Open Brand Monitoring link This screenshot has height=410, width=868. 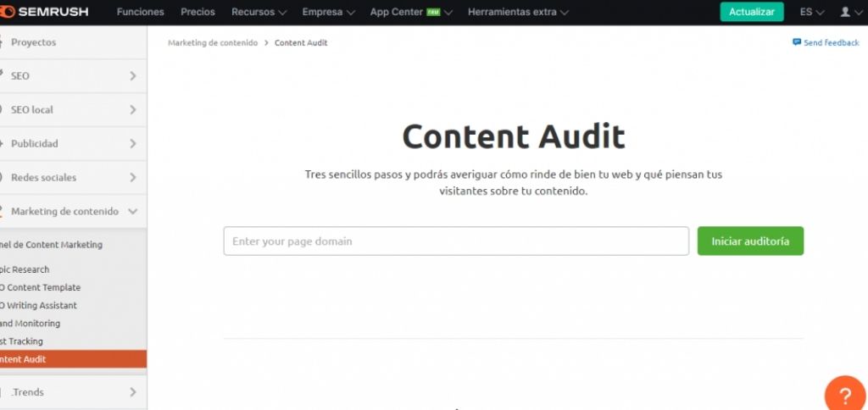(x=30, y=323)
